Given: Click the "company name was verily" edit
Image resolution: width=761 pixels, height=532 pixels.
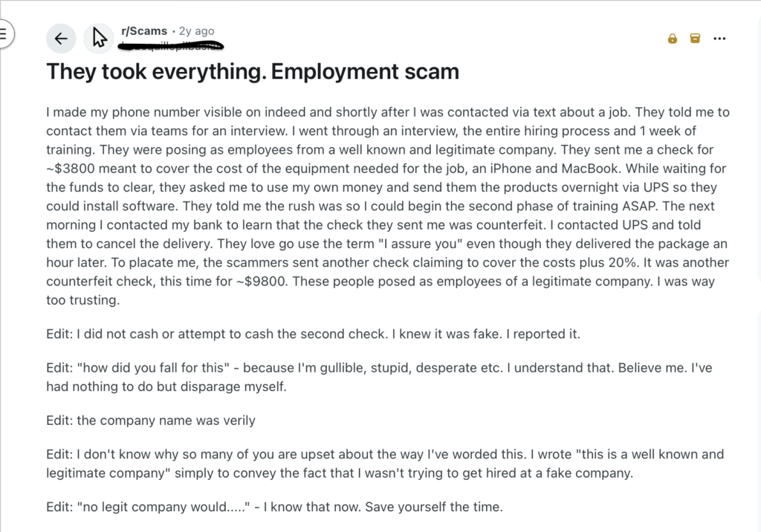Looking at the screenshot, I should click(151, 421).
